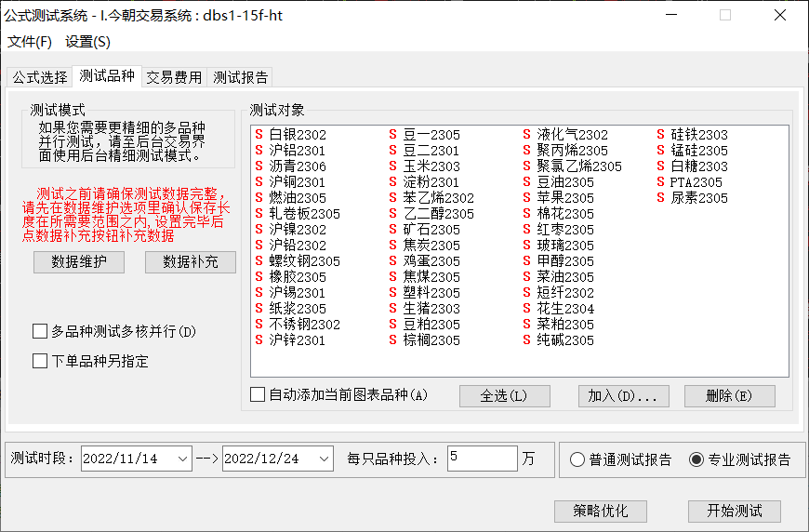Image resolution: width=809 pixels, height=532 pixels.
Task: Switch to the 交易费用 tab
Action: (174, 77)
